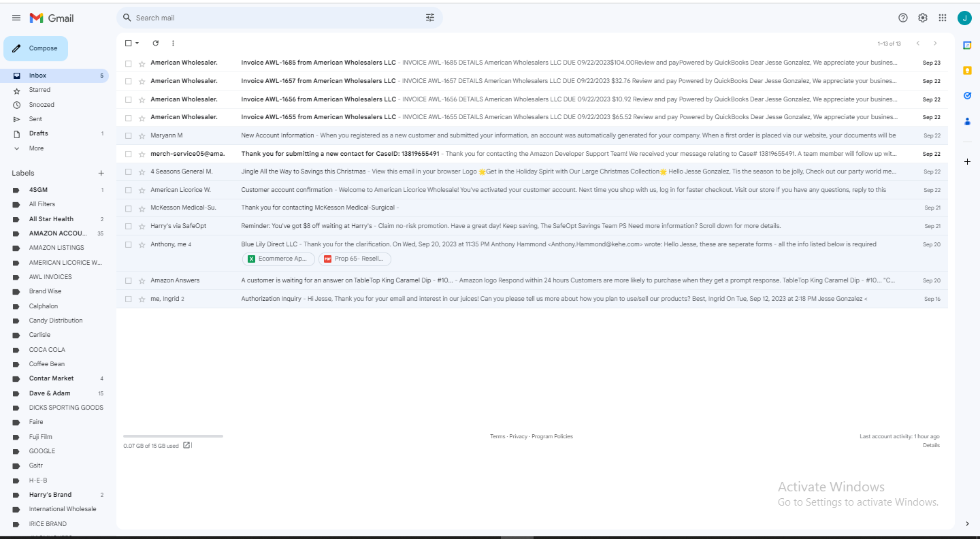Star the Maryann M email
980x539 pixels.
point(142,136)
